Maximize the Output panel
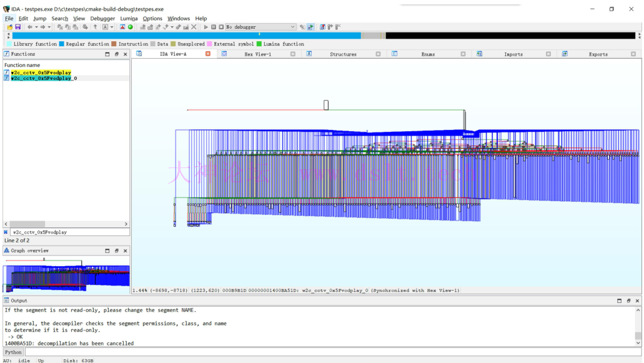644x363 pixels. tap(620, 301)
